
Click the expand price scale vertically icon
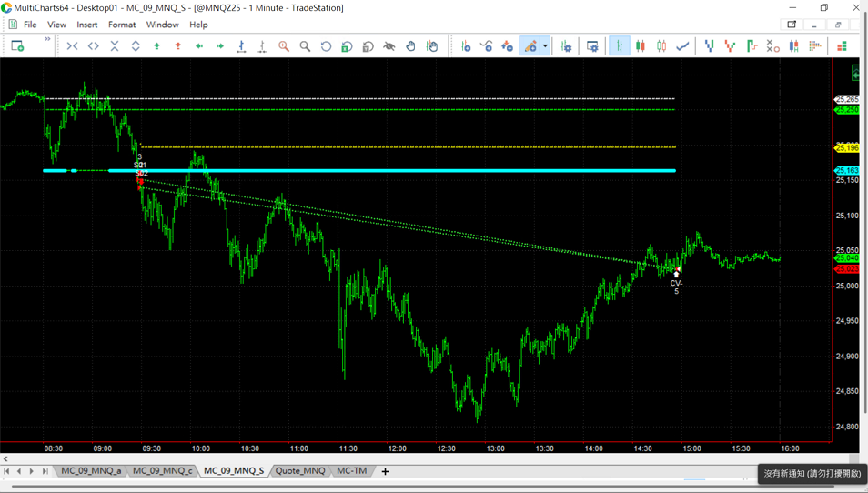click(x=136, y=46)
